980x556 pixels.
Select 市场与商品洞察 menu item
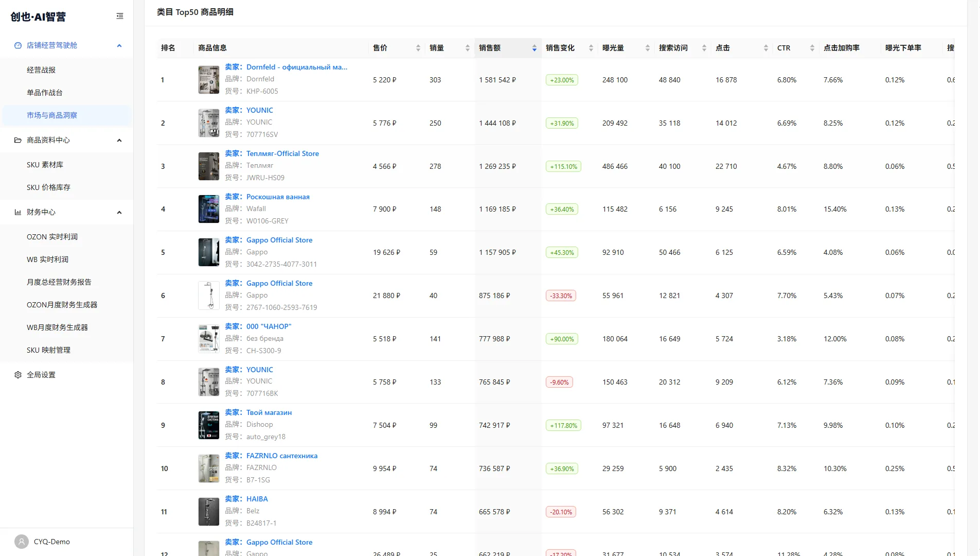(67, 115)
